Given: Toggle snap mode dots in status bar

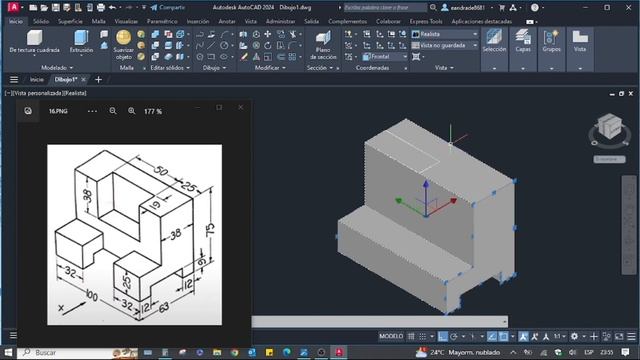Looking at the screenshot, I should (x=422, y=336).
